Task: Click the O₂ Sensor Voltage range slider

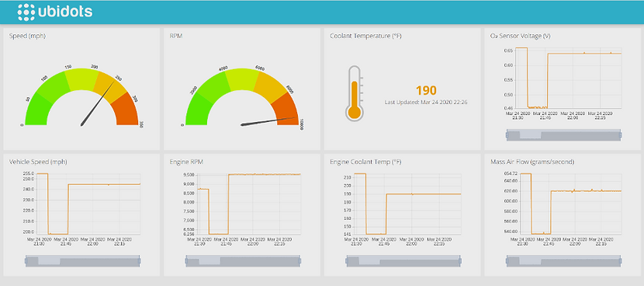Action: 563,135
